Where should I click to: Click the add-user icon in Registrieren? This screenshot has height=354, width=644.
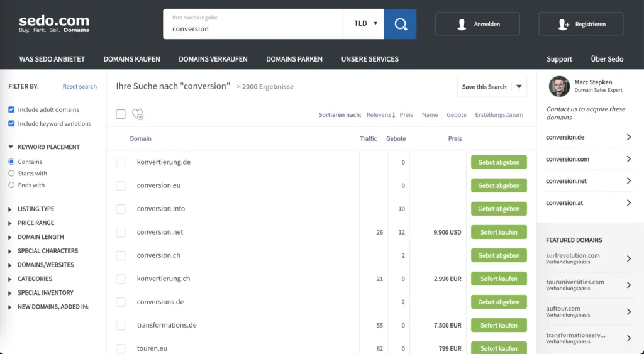click(563, 25)
